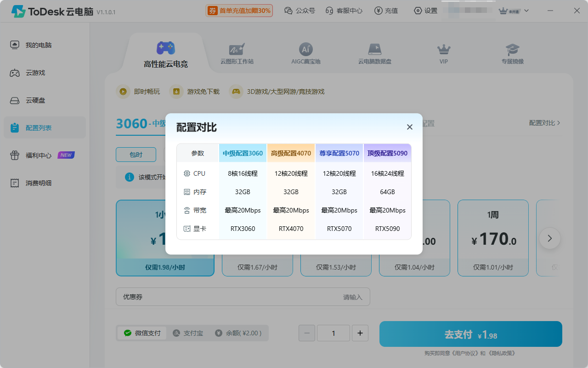Select the 仅需1.98/小时 package card
This screenshot has width=588, height=368.
tap(165, 238)
